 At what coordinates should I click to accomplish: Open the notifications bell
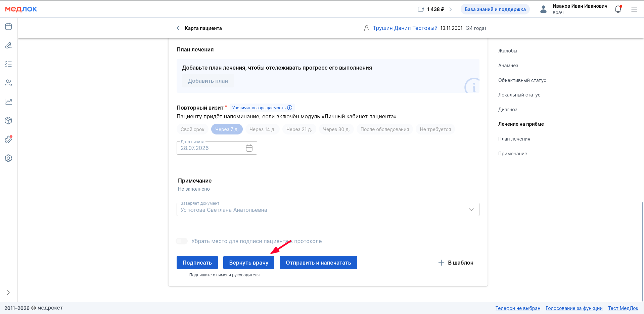click(618, 9)
